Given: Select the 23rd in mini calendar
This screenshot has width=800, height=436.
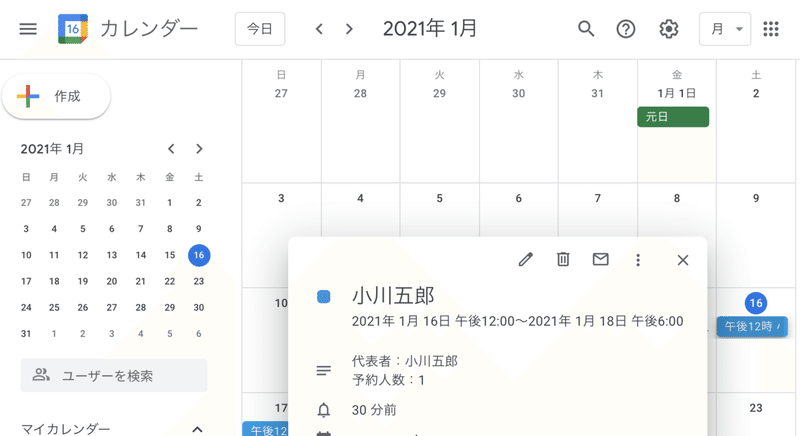Looking at the screenshot, I should (x=199, y=281).
